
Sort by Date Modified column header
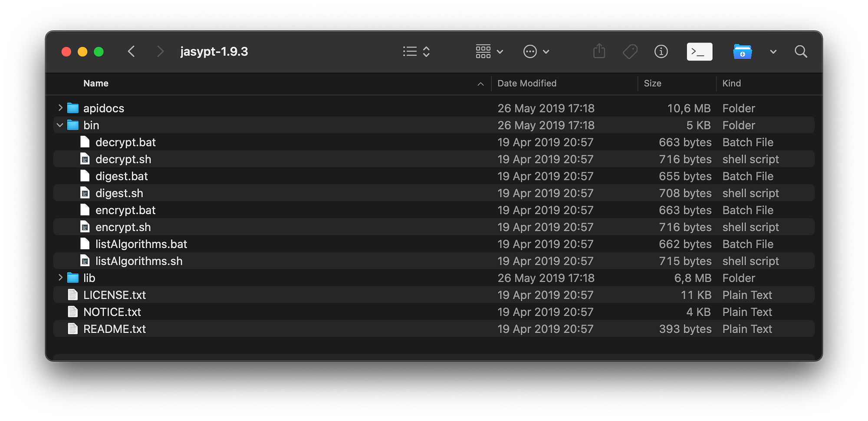[527, 83]
